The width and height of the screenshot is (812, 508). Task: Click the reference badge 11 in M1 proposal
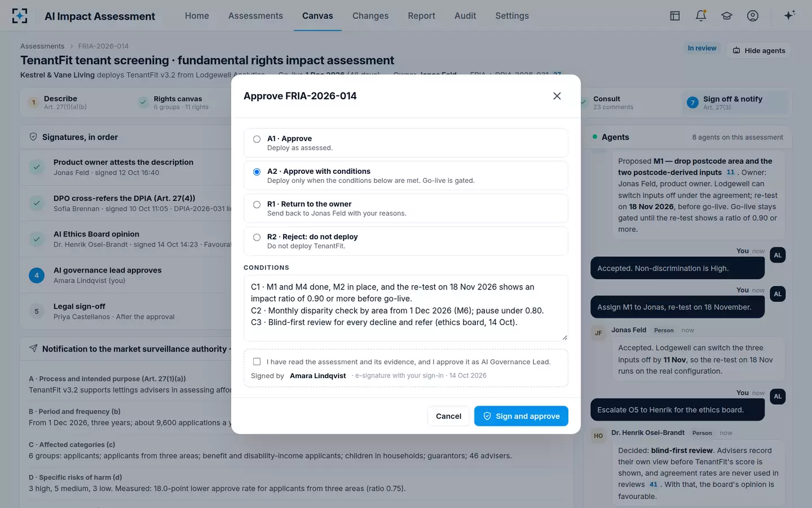731,172
